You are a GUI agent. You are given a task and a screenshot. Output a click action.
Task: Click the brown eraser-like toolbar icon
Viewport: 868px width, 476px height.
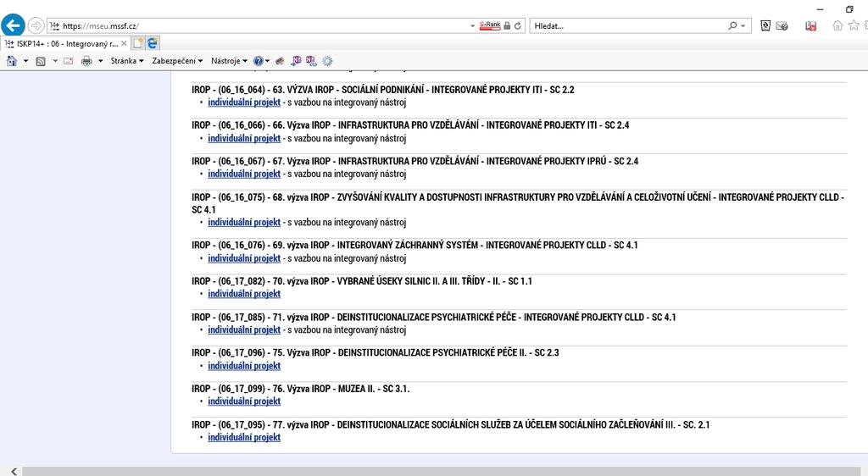click(280, 61)
